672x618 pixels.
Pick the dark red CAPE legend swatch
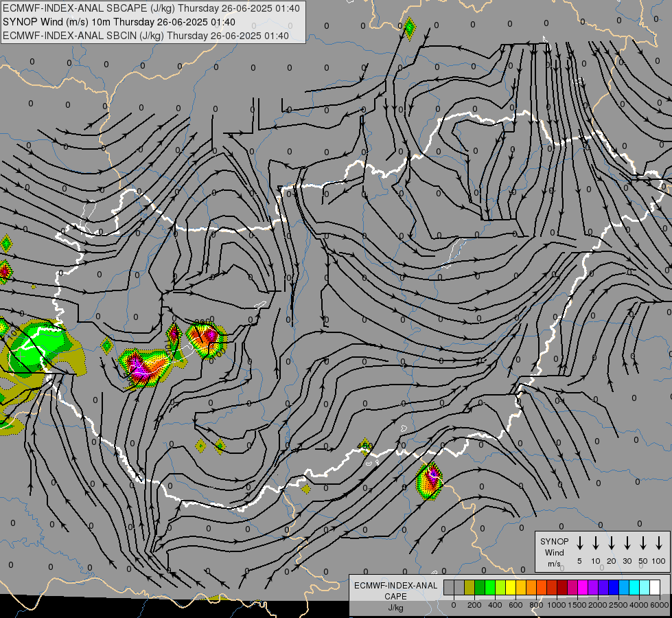[x=562, y=587]
